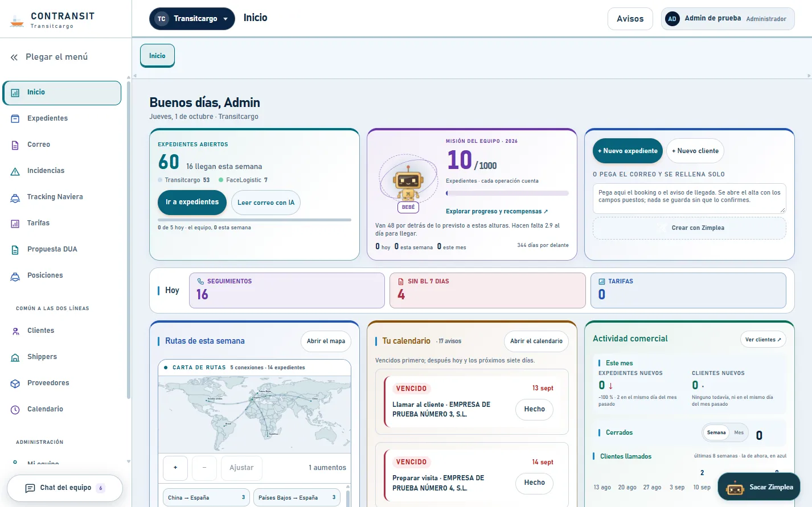Open Incidencias warning triangle icon

pyautogui.click(x=15, y=171)
